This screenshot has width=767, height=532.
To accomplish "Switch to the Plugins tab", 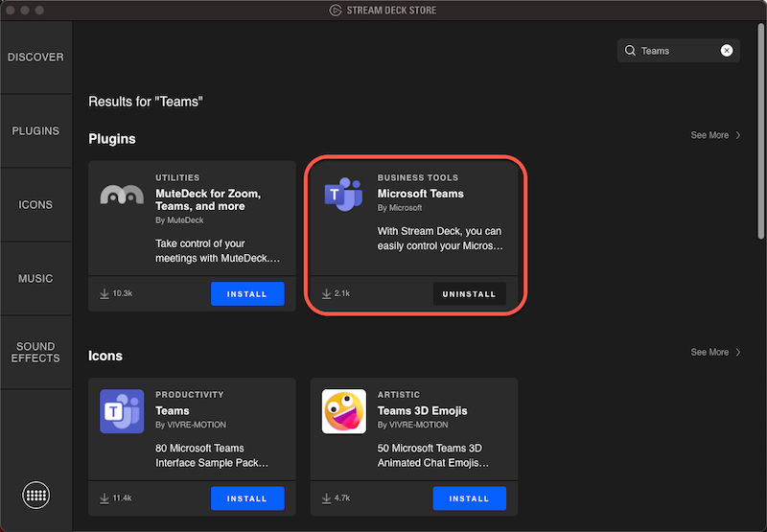I will (x=35, y=131).
